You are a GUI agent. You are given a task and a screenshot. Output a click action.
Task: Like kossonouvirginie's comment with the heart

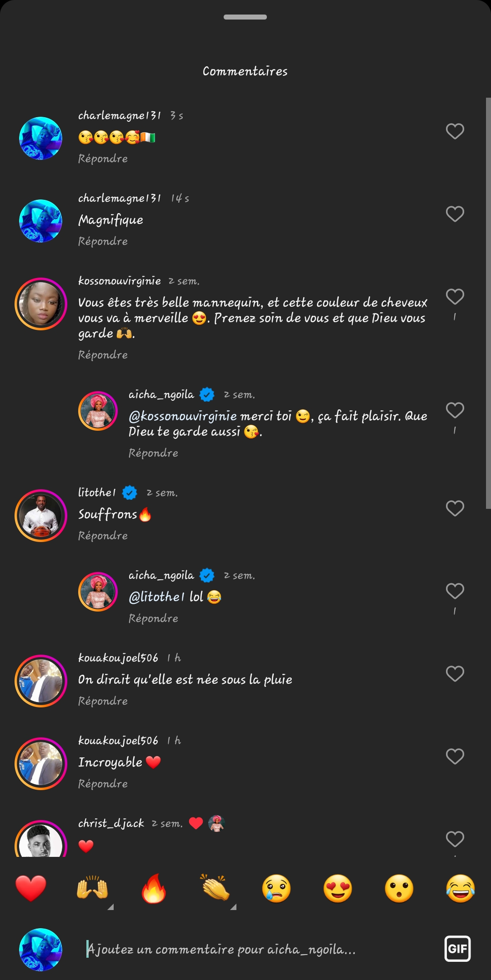coord(455,297)
